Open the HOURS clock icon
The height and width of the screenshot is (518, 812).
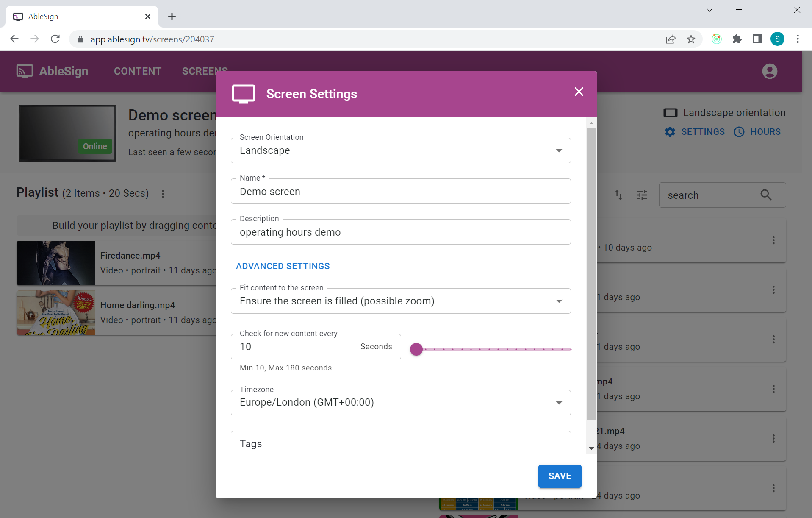coord(739,132)
